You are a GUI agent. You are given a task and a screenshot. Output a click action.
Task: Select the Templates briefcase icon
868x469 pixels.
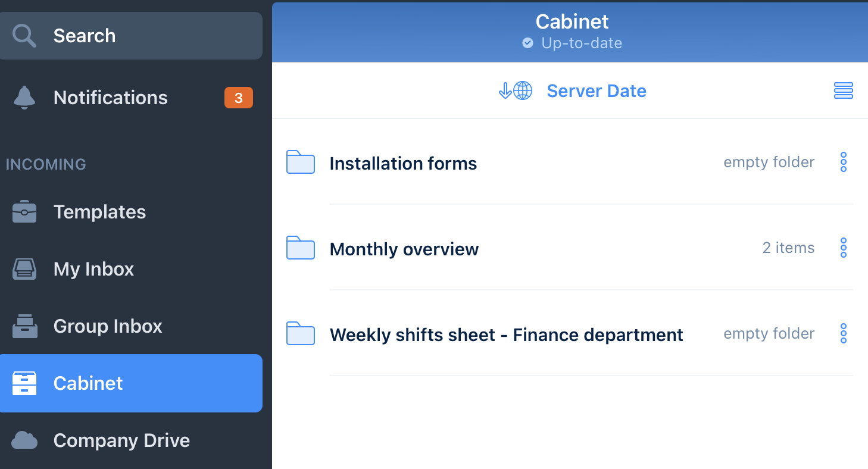24,211
